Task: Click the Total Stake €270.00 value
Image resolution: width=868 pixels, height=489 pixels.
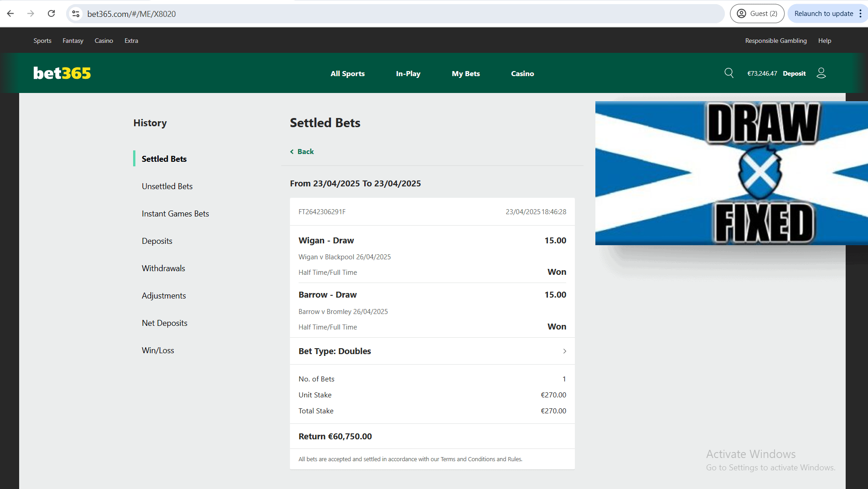Action: pos(553,411)
